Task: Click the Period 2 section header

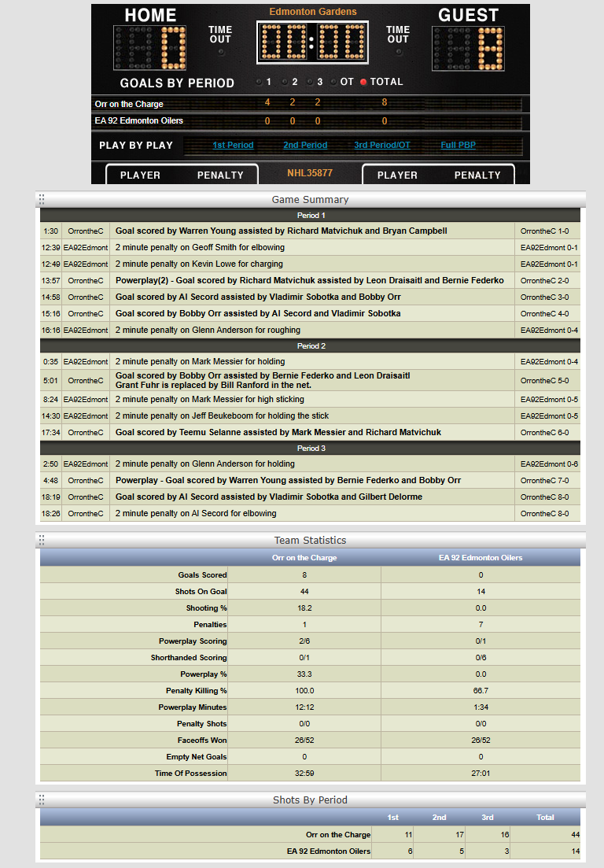Action: click(311, 346)
